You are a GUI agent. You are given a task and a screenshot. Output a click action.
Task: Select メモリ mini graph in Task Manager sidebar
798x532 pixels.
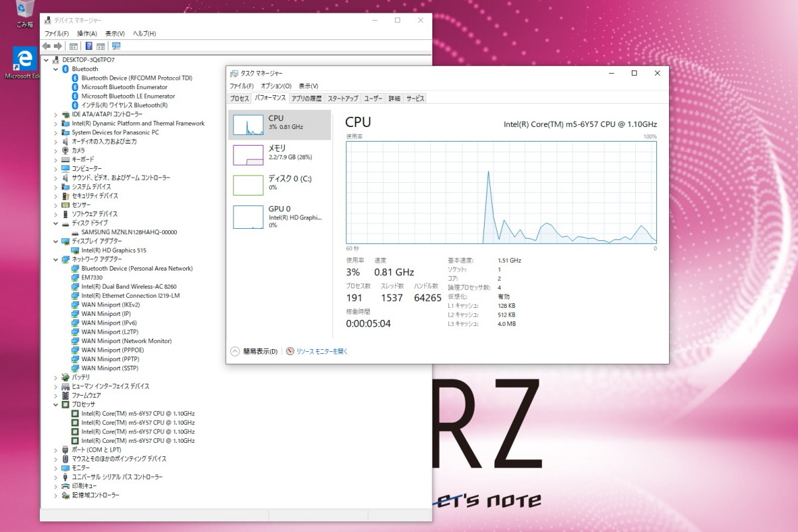point(248,155)
